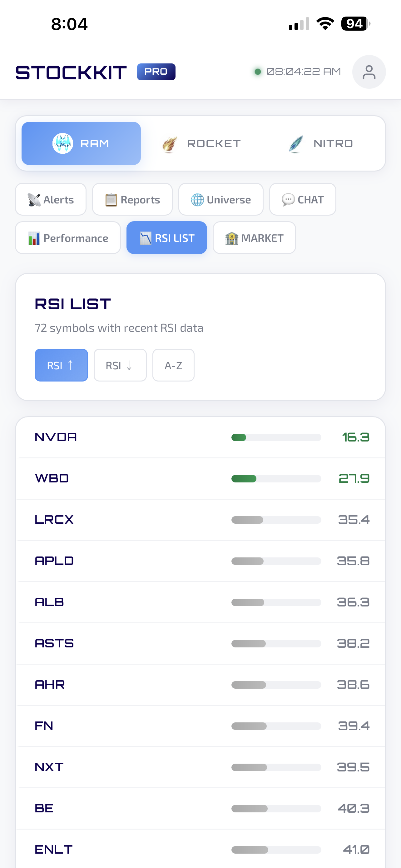
Task: Open the ROCKET view via the flame icon
Action: pyautogui.click(x=169, y=143)
